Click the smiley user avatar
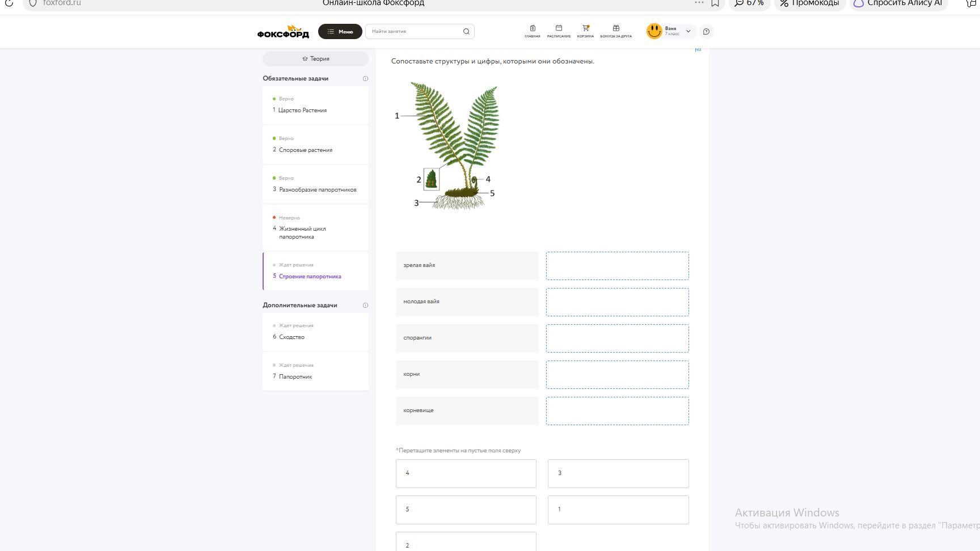 [x=654, y=31]
